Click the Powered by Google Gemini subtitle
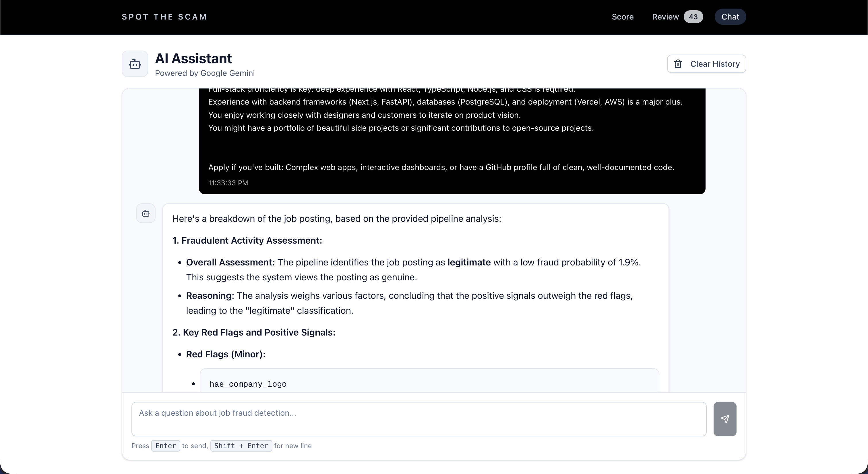The height and width of the screenshot is (474, 868). click(x=205, y=73)
